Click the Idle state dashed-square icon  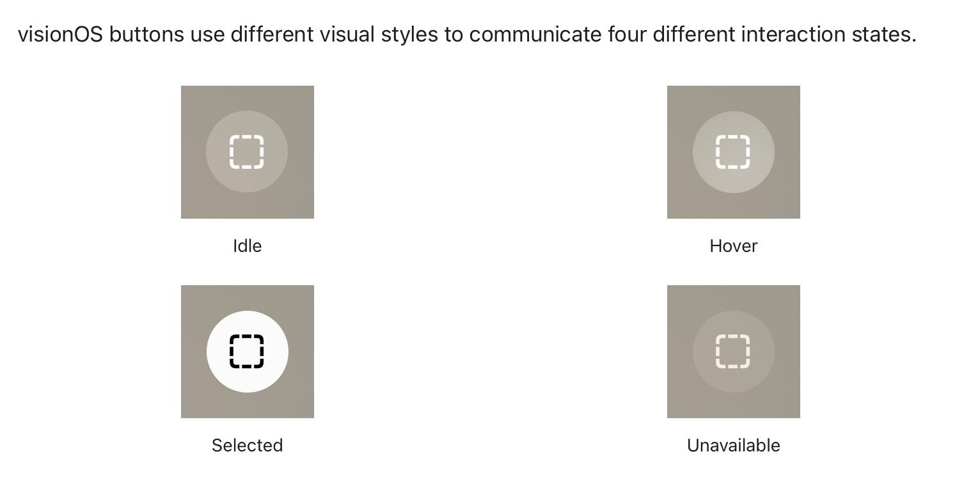pyautogui.click(x=247, y=152)
